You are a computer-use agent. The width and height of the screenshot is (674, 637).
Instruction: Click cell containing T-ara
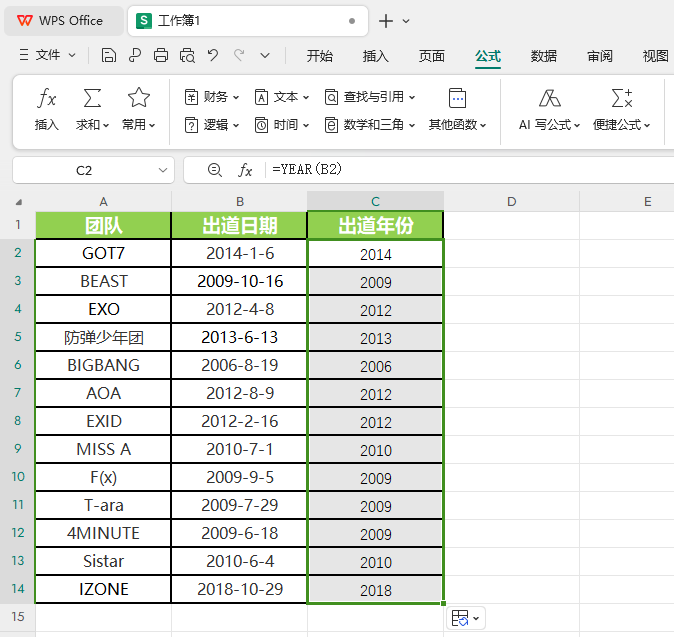103,505
